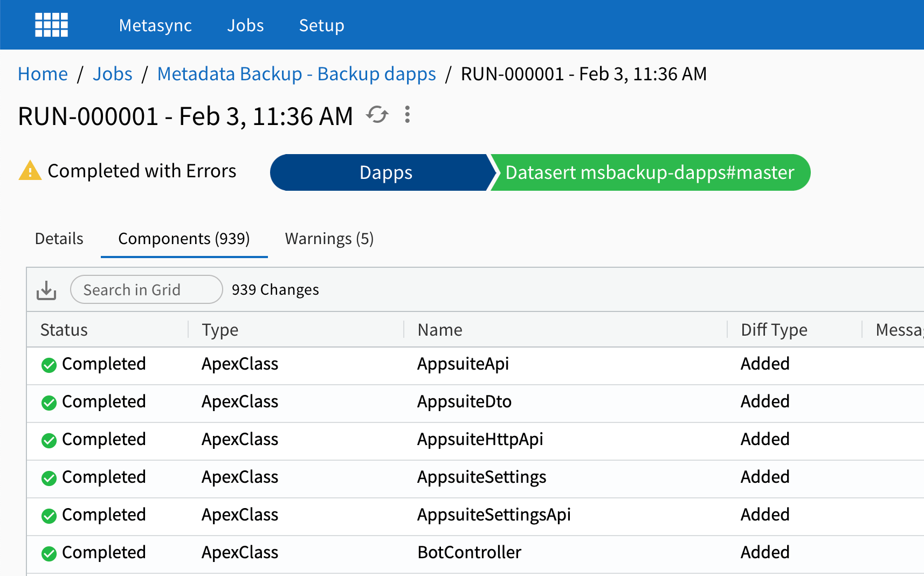Select the Components (939) tab
The height and width of the screenshot is (576, 924).
[x=184, y=239]
